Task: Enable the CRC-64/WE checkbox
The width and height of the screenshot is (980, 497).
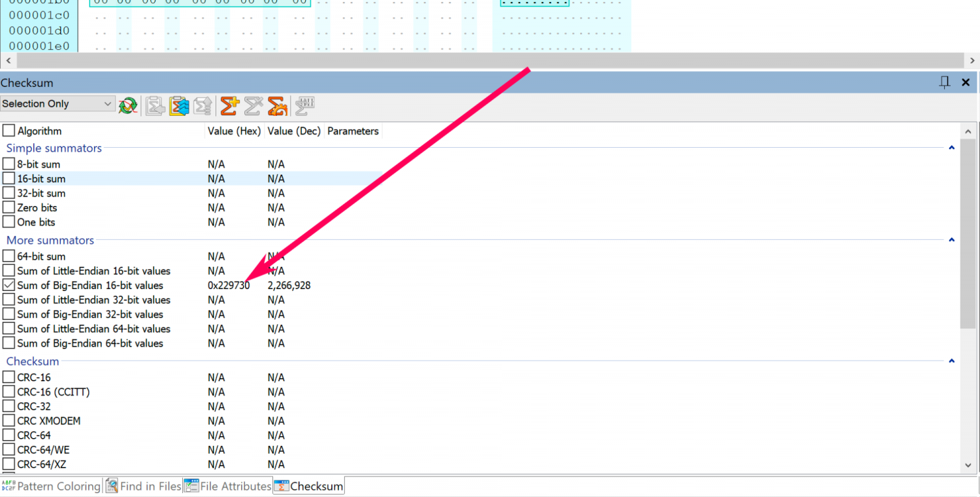Action: tap(8, 450)
